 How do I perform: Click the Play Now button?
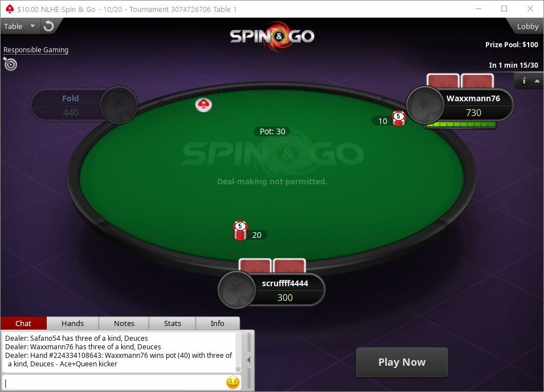(x=402, y=362)
